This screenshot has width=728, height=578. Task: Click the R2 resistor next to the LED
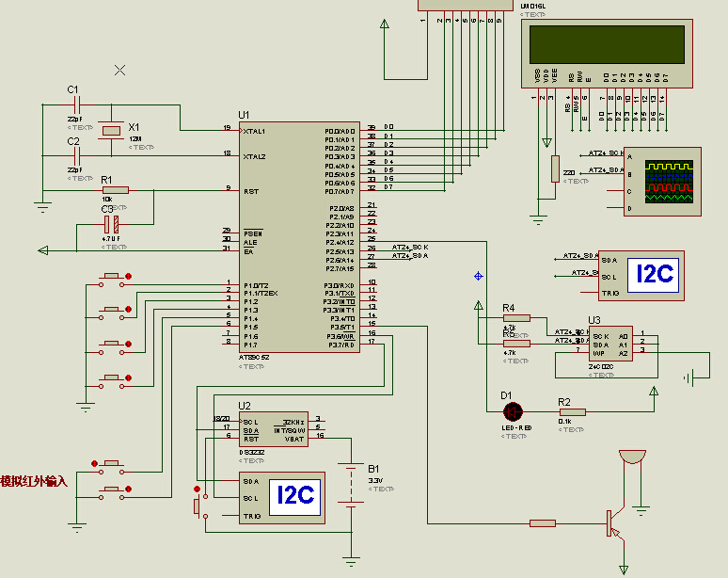(x=571, y=411)
